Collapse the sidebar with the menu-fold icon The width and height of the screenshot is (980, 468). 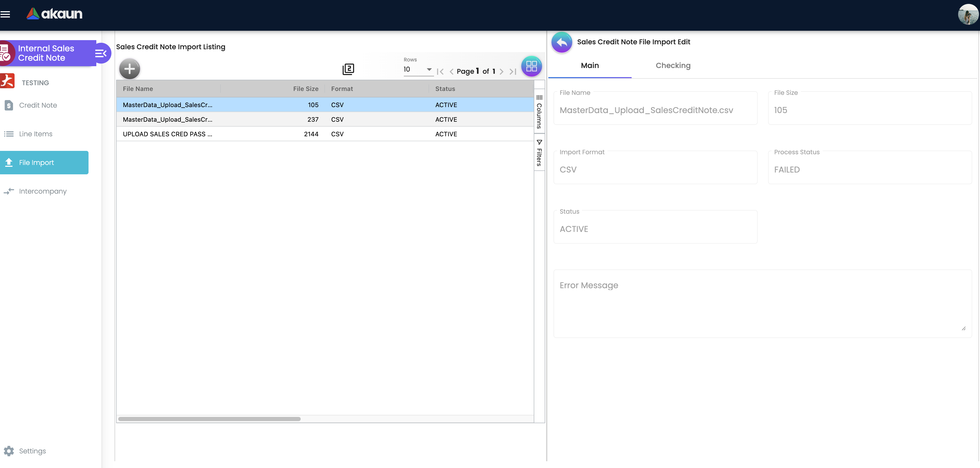101,53
